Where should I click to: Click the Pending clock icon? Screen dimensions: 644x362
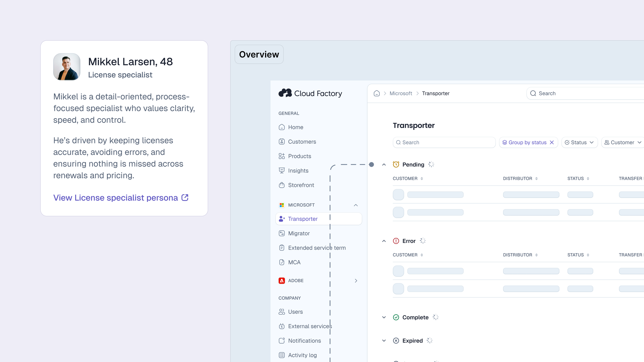(x=396, y=164)
